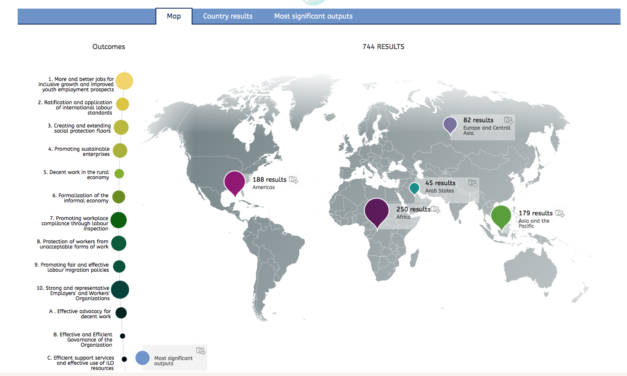Open the 250 results Africa label
Viewport: 627px width, 376px height.
pos(413,213)
